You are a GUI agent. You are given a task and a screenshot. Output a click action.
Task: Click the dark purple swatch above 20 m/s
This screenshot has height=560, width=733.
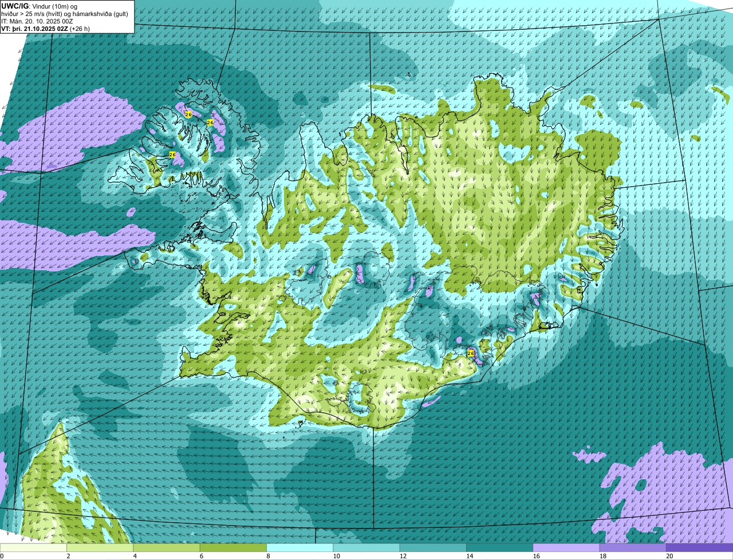(x=699, y=548)
